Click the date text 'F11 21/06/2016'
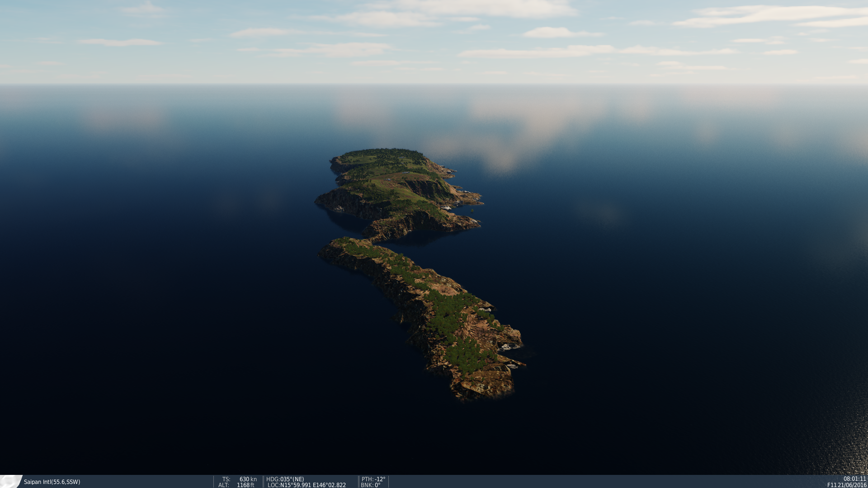Screen dimensions: 868x488 tap(847, 485)
